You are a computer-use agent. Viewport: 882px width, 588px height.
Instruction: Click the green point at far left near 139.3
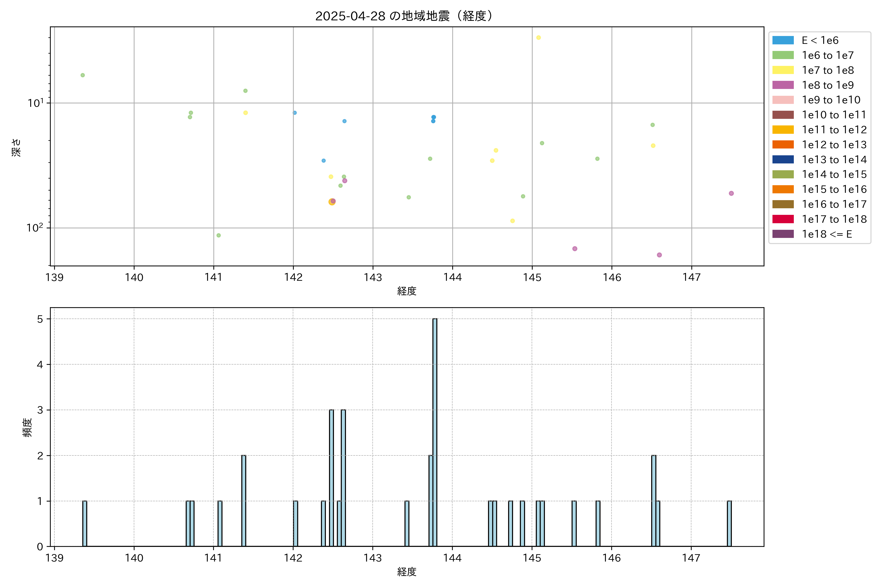click(x=83, y=75)
